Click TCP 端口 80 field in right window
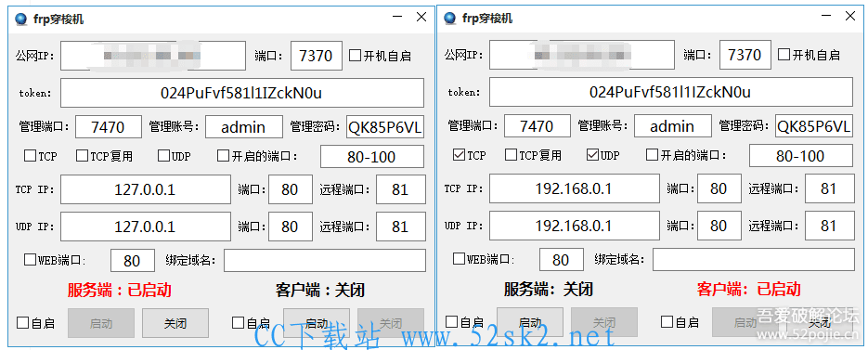Image resolution: width=868 pixels, height=350 pixels. click(x=719, y=188)
